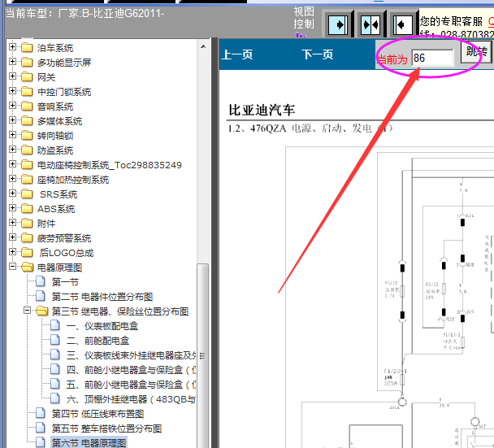
Task: Go to next page via 下一页
Action: pos(317,54)
